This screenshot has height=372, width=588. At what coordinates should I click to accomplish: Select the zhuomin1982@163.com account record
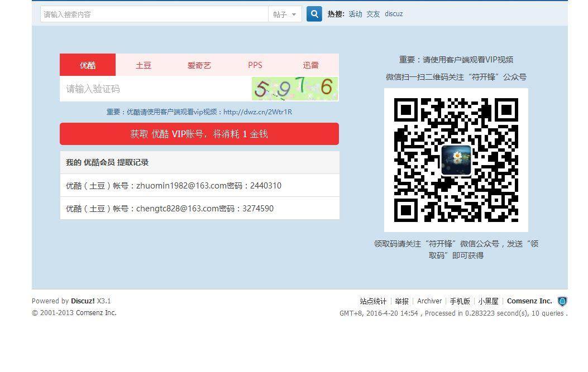click(x=199, y=185)
